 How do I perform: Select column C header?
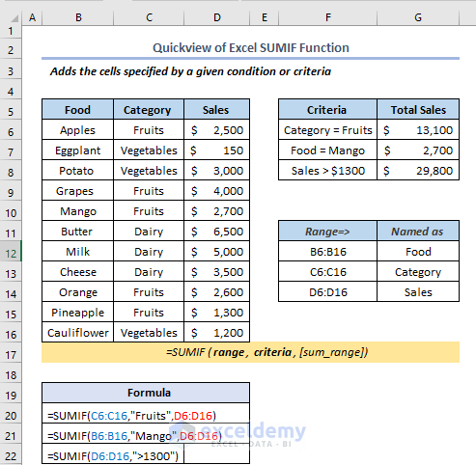(x=149, y=17)
